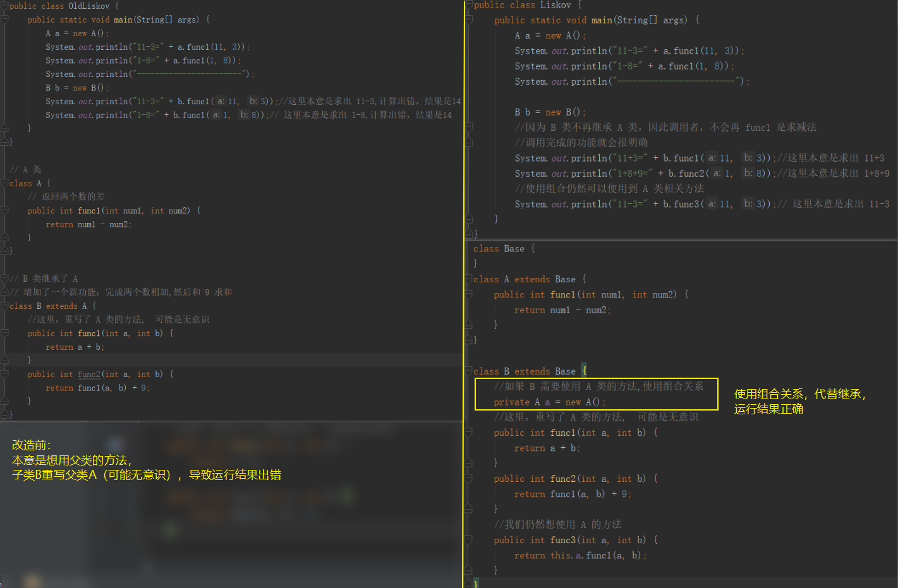Click 'return num1 - num2;' in right panel

562,310
